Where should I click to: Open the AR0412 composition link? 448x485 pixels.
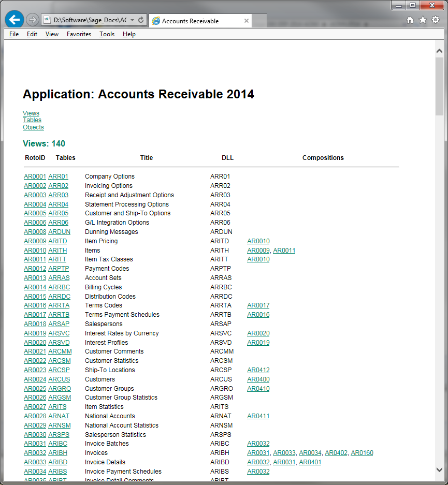(258, 370)
